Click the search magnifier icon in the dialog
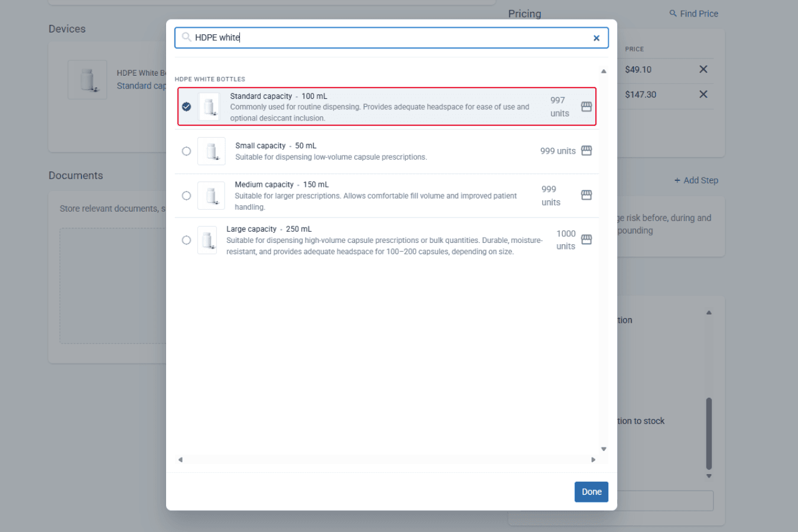This screenshot has width=798, height=532. click(186, 37)
